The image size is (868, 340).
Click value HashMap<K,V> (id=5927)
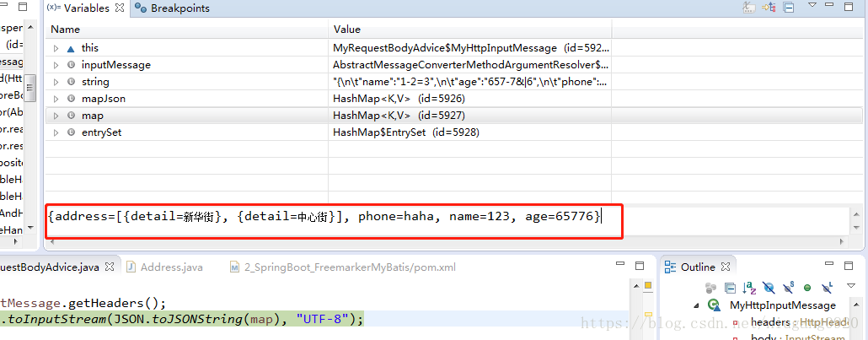tap(399, 116)
